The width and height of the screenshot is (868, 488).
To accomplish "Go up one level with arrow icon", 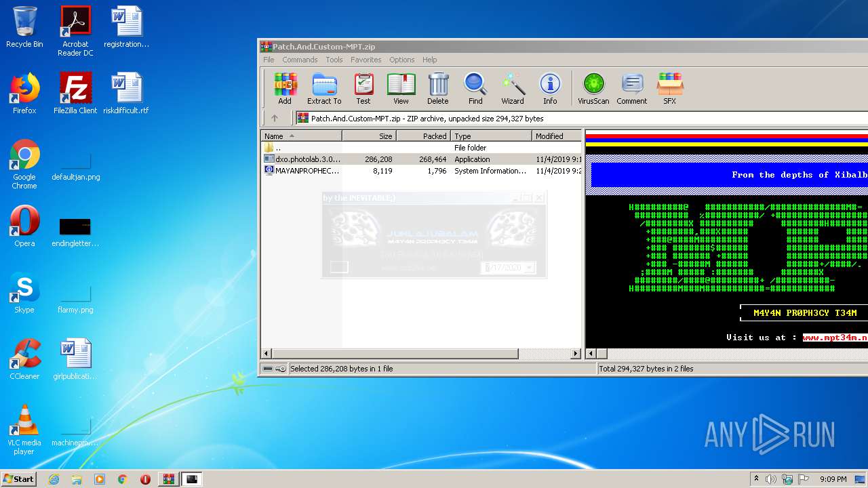I will (x=275, y=118).
